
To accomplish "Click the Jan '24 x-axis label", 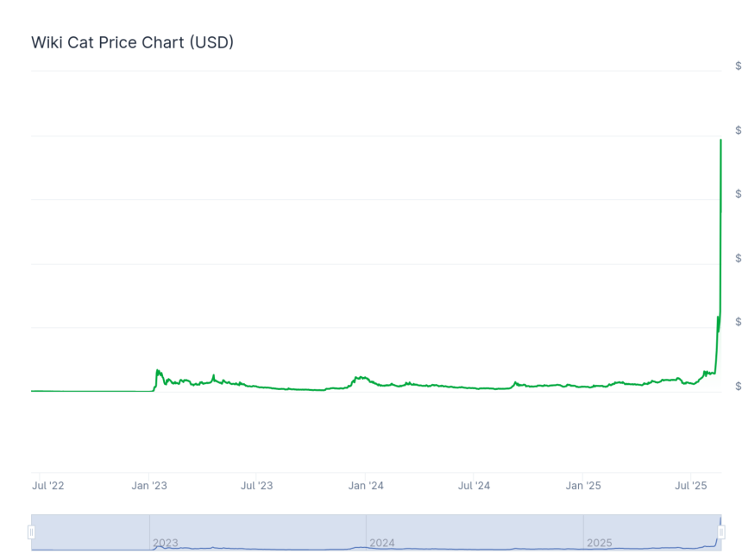I will [366, 486].
